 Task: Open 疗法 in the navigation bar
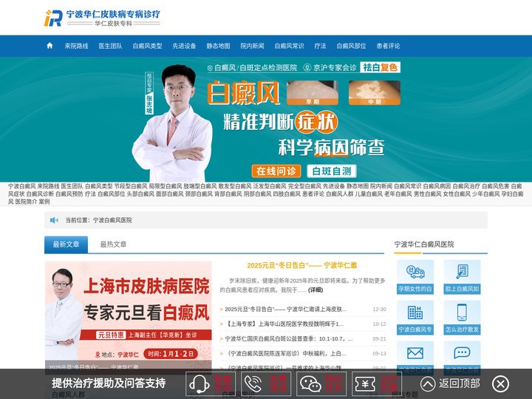pos(320,46)
